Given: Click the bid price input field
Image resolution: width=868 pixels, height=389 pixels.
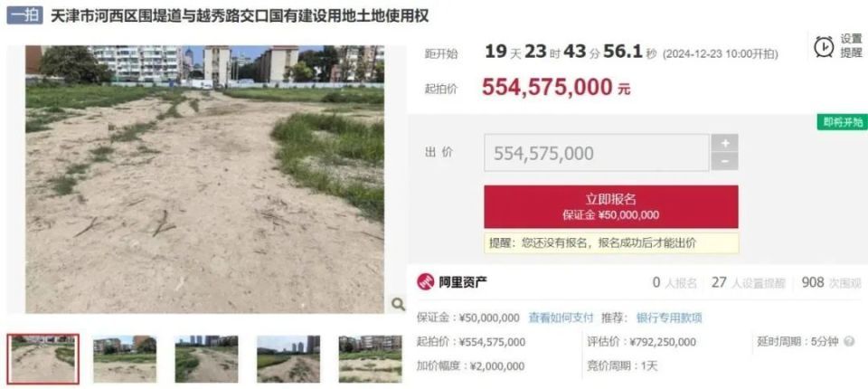Looking at the screenshot, I should (597, 153).
